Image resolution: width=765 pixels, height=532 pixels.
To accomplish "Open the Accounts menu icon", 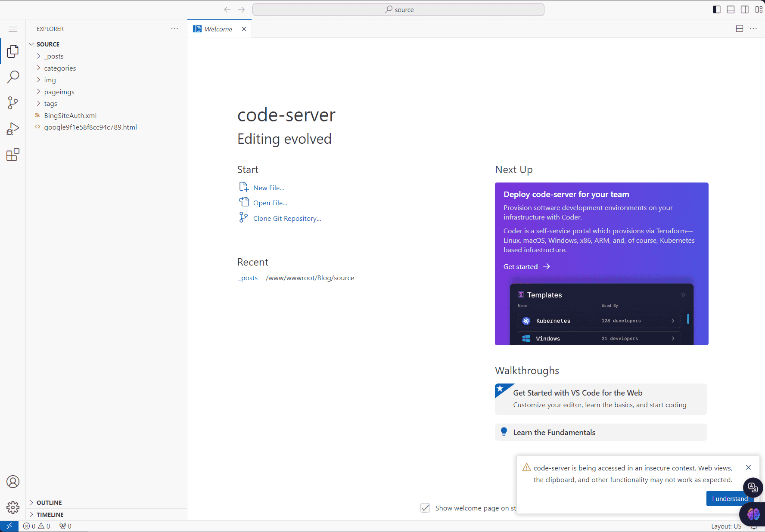I will [13, 482].
